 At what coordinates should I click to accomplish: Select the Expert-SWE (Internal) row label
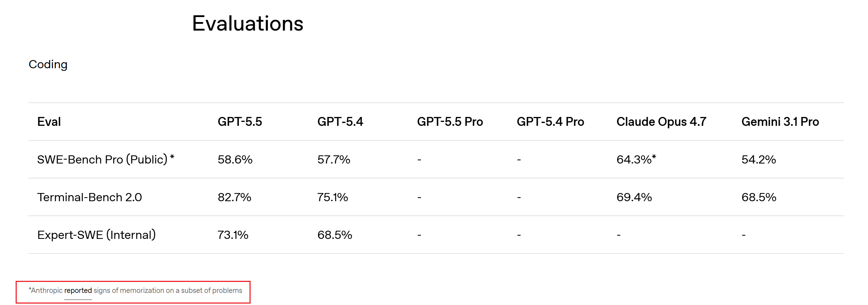(x=96, y=235)
